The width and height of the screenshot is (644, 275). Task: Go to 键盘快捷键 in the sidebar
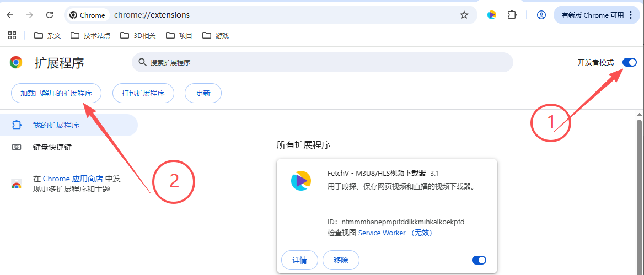pos(52,147)
